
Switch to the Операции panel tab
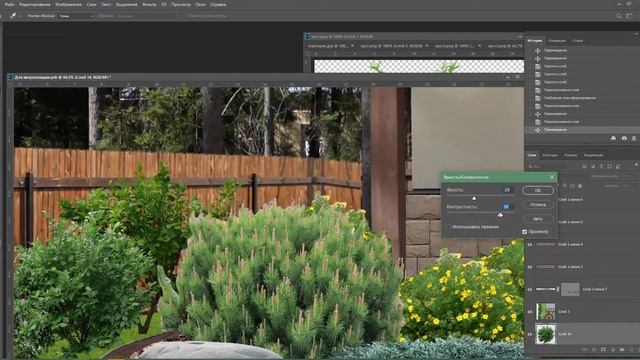pos(557,41)
